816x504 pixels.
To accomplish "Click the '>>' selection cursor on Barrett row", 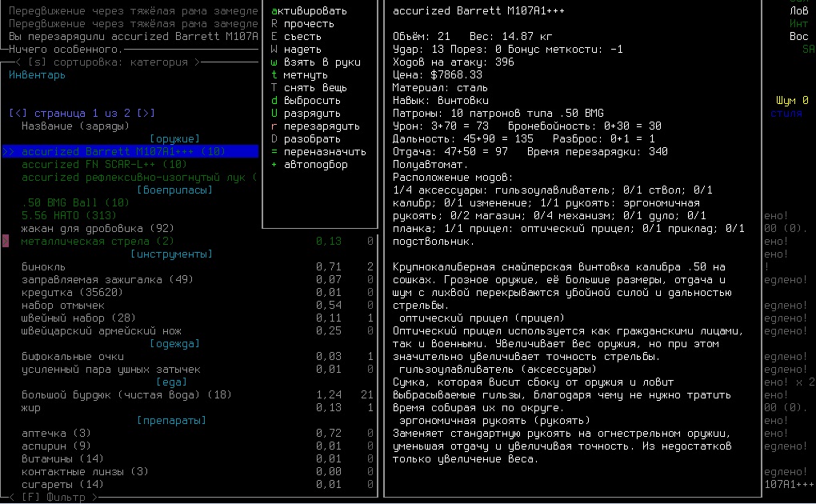I will point(9,151).
